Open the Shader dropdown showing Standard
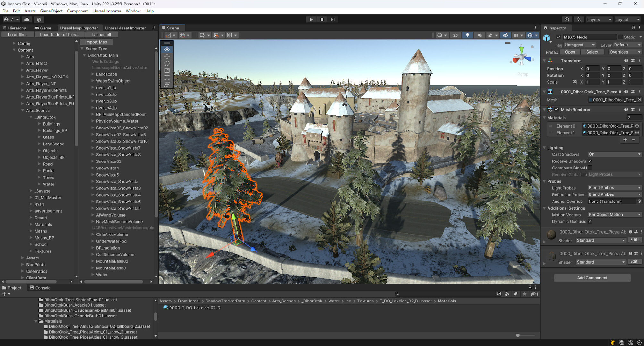The image size is (644, 346). pyautogui.click(x=600, y=240)
